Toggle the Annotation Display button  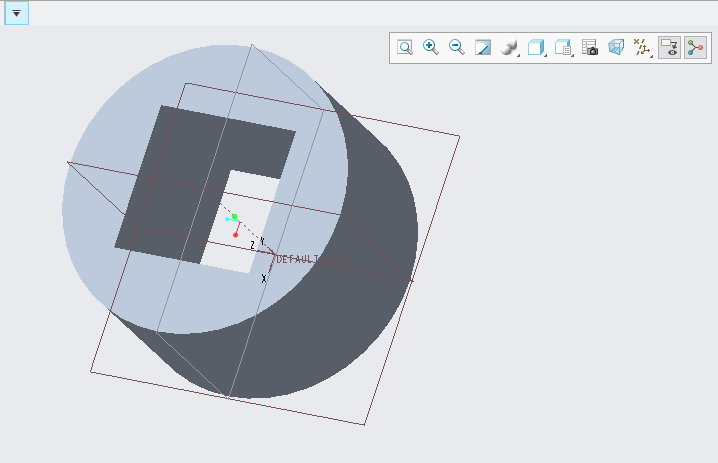click(669, 47)
